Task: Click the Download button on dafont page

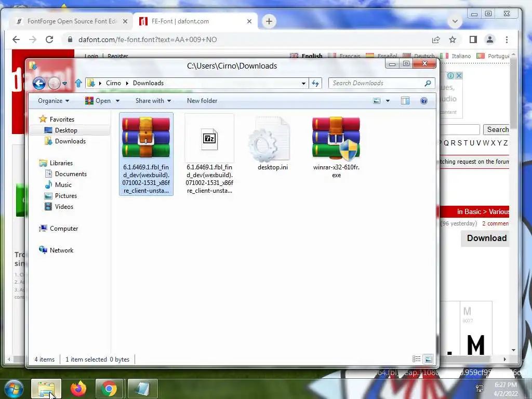Action: point(486,238)
